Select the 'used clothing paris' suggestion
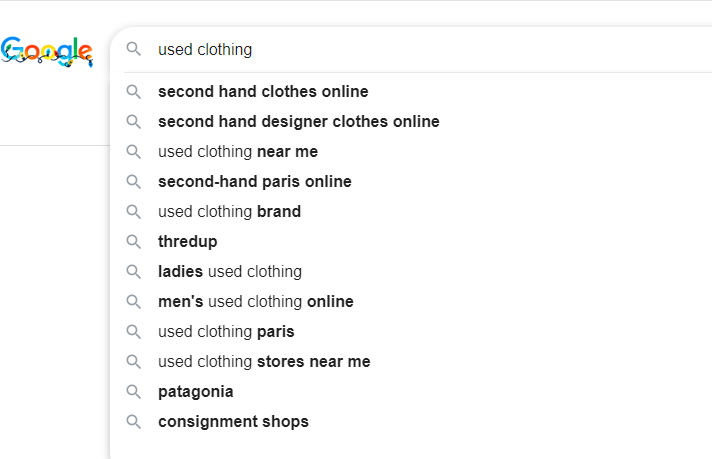 click(226, 332)
